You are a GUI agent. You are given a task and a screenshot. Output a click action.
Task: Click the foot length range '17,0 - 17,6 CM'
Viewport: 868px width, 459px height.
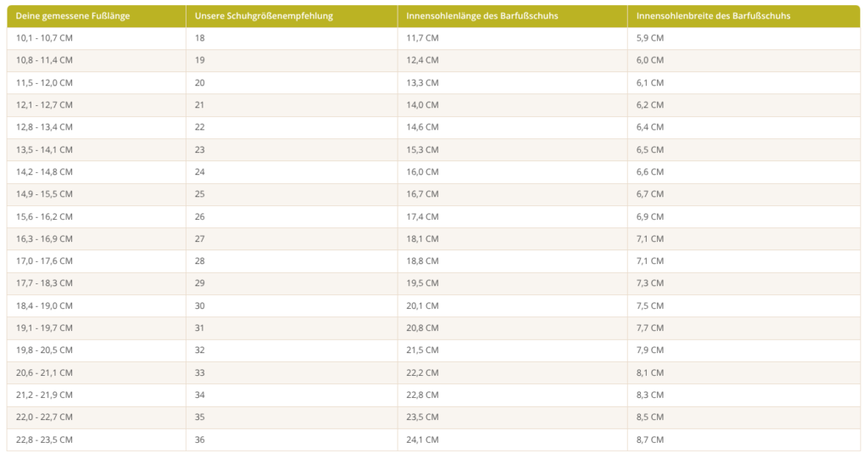(44, 260)
